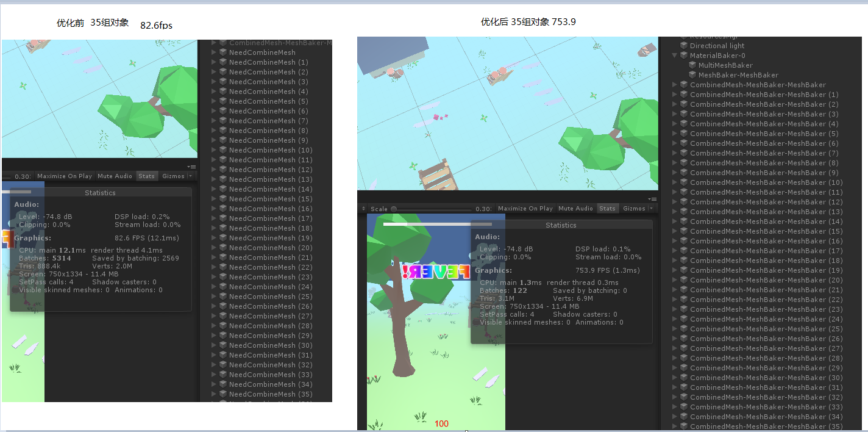Expand NeedCombineMesh (21) tree arrow
Screen dimensions: 868x432
[x=214, y=257]
